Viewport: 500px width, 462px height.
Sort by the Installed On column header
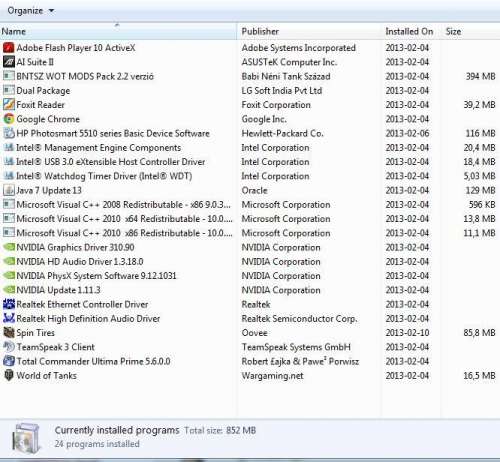click(x=411, y=31)
